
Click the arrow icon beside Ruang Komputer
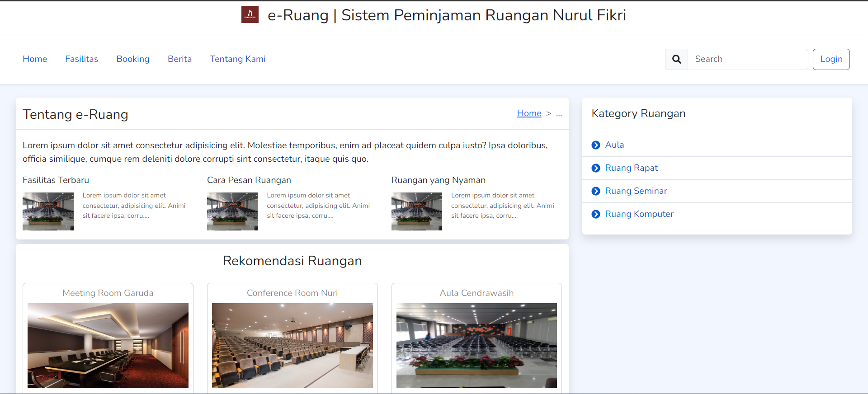coord(596,214)
